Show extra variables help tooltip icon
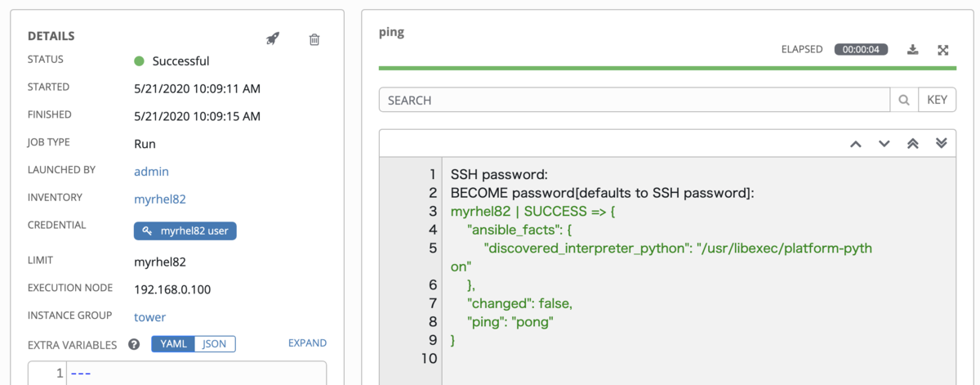Viewport: 980px width, 385px height. pyautogui.click(x=135, y=344)
